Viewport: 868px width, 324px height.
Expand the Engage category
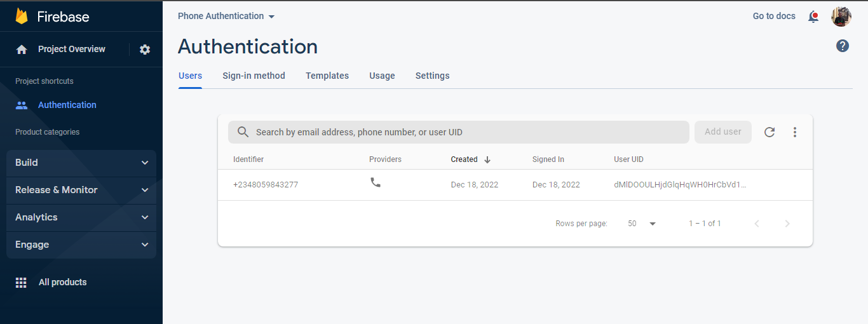coord(81,245)
